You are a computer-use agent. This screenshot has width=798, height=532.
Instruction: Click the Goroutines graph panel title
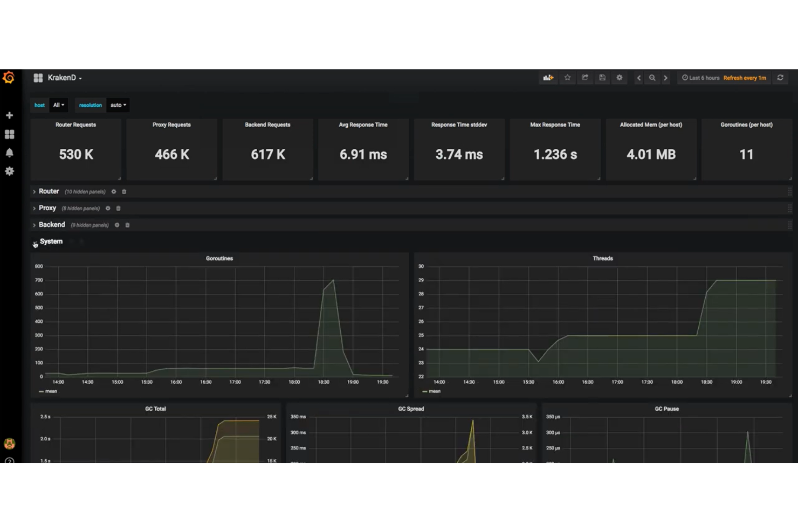[219, 258]
